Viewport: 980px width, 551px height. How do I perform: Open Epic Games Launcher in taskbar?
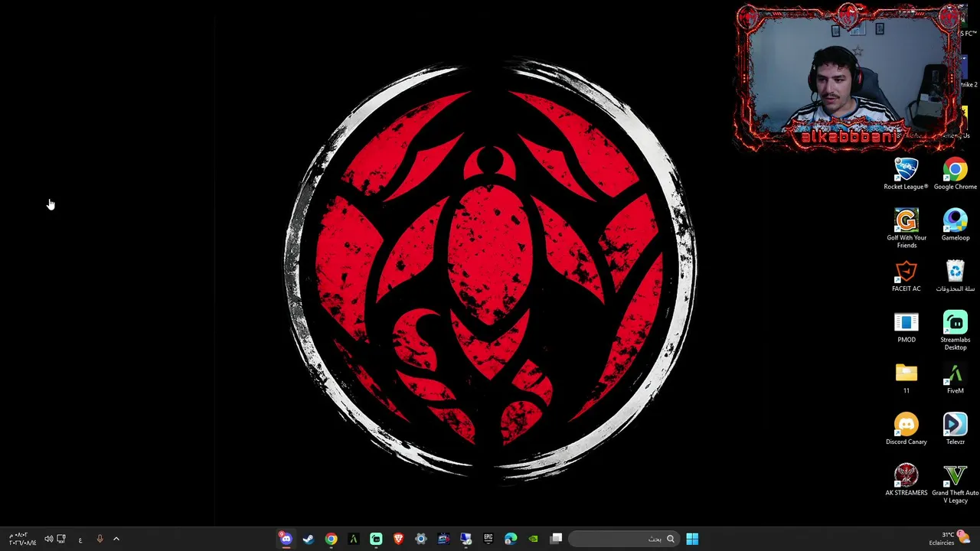pyautogui.click(x=488, y=539)
